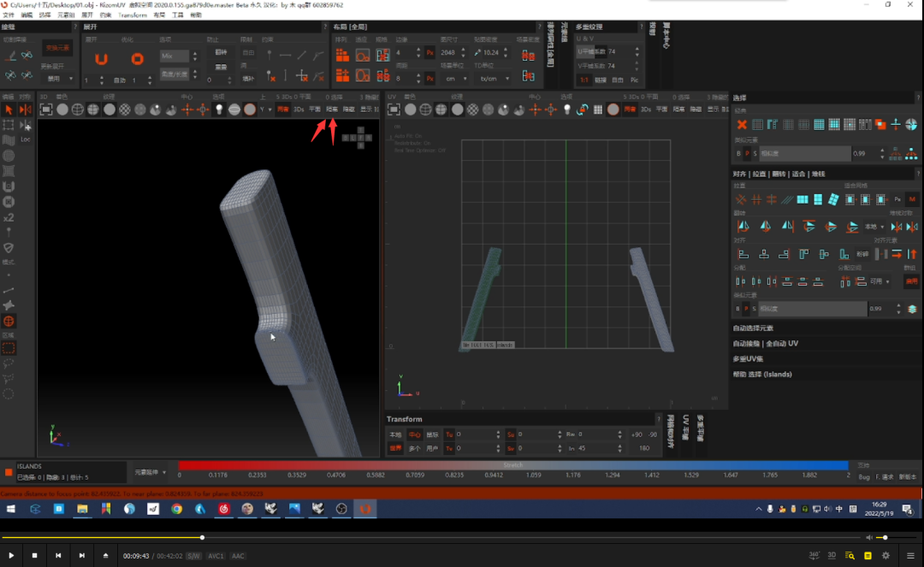Screen dimensions: 924x567
Task: Click the 180 rotation button
Action: 644,448
